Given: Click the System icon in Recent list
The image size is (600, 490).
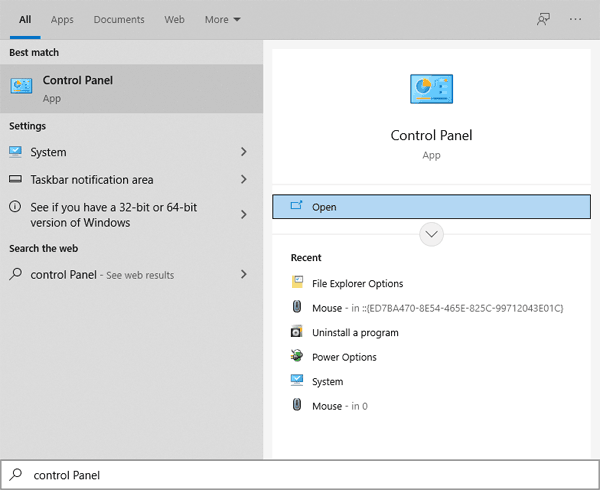Looking at the screenshot, I should pyautogui.click(x=297, y=380).
